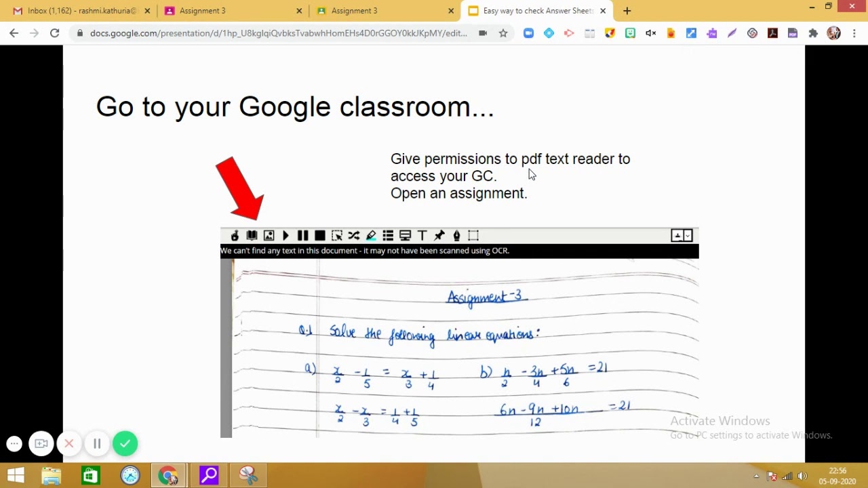
Task: Select the Play tool in the reader toolbar
Action: point(285,235)
